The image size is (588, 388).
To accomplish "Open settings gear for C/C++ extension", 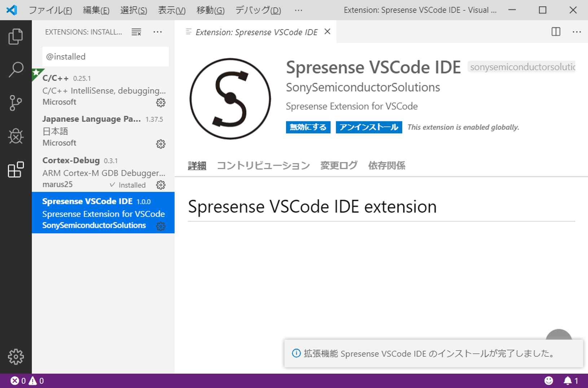I will (x=161, y=103).
